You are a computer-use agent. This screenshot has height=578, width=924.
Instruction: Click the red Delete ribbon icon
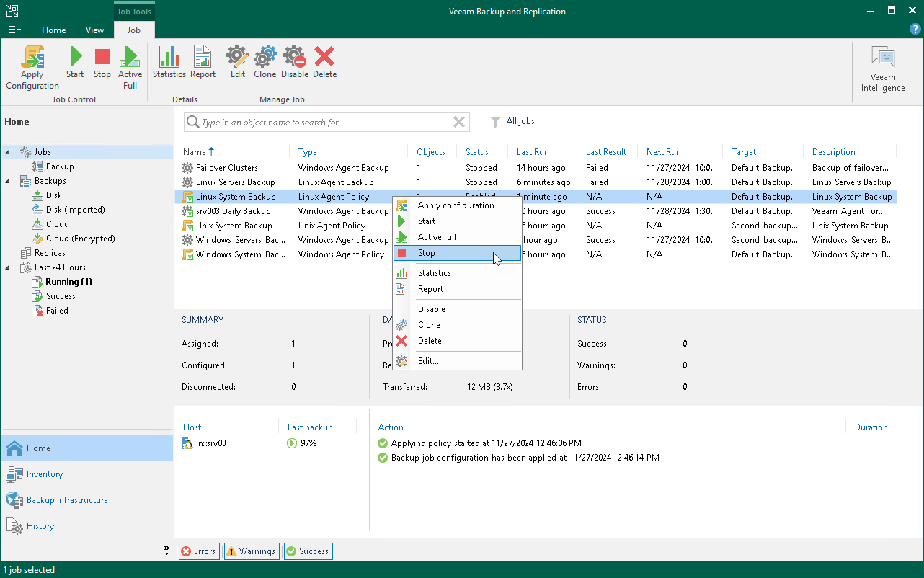(324, 63)
